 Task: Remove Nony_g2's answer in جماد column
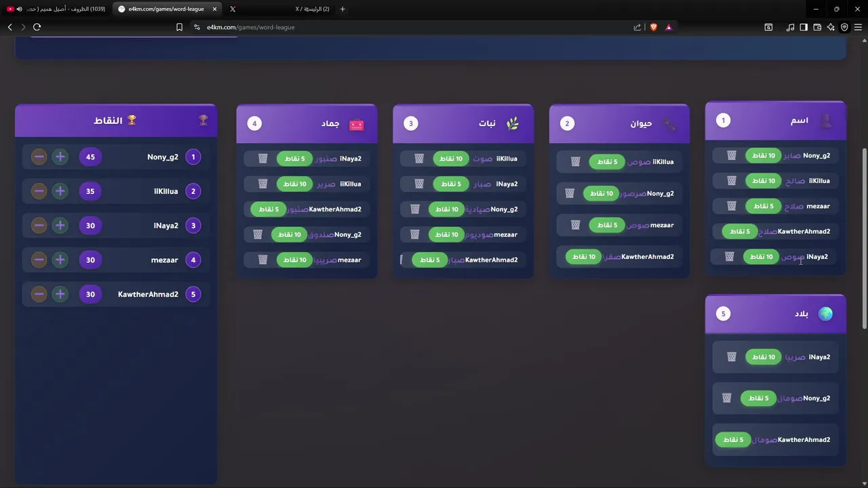(x=258, y=235)
